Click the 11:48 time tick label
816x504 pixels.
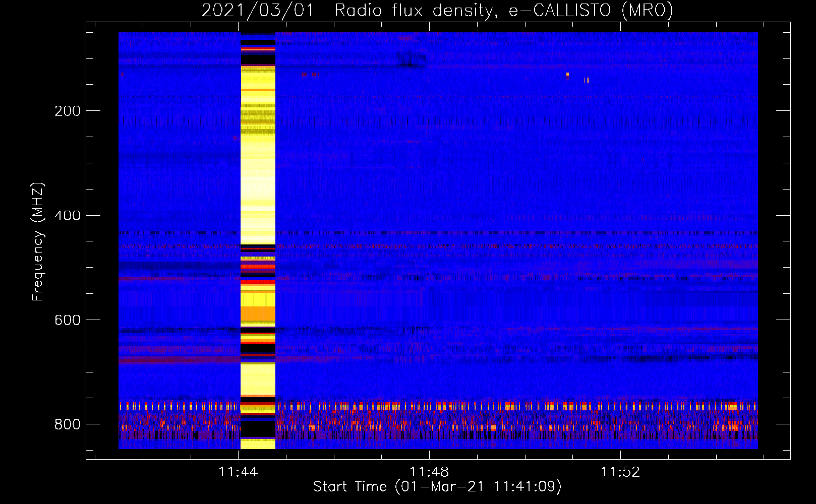429,472
